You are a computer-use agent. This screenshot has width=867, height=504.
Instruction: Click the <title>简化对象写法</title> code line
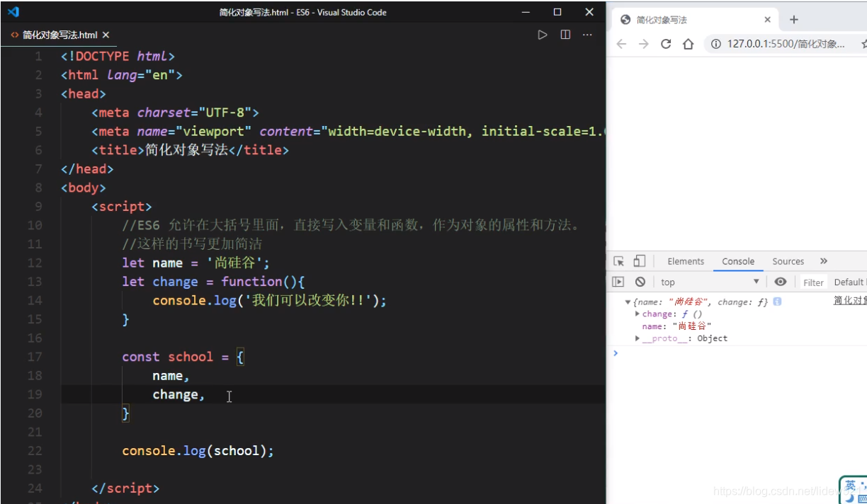click(191, 150)
